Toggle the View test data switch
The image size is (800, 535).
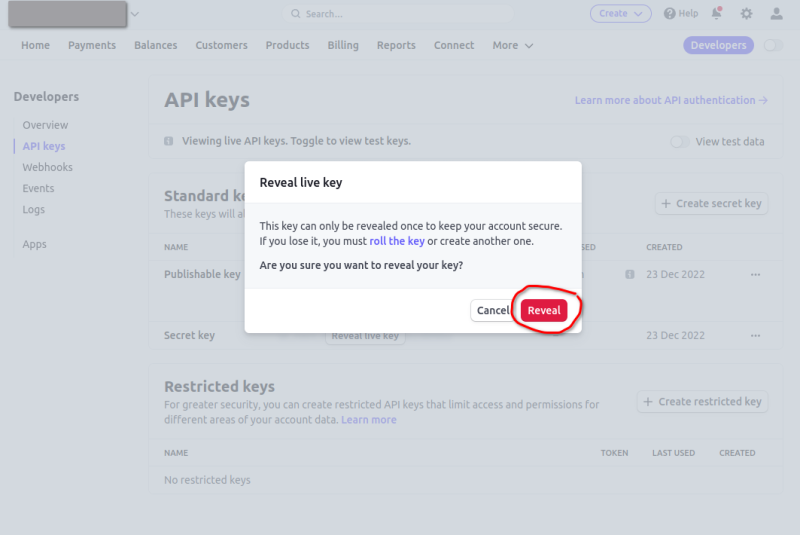(x=680, y=142)
